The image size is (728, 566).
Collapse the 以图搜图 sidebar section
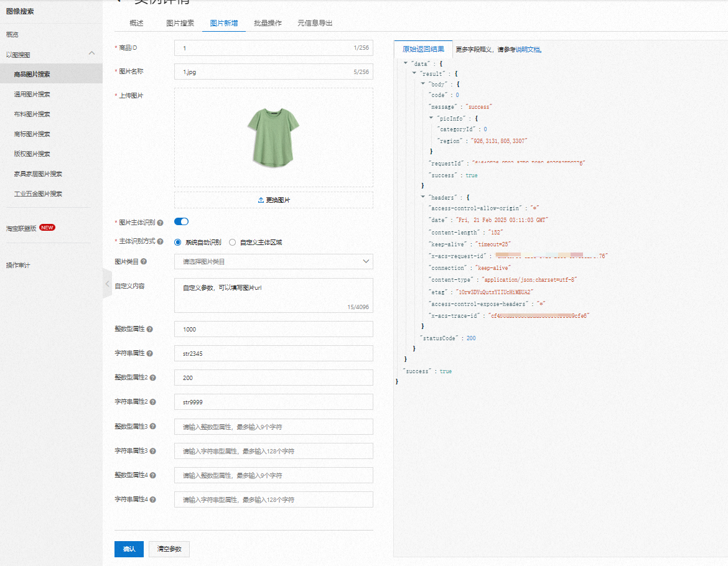(x=92, y=53)
